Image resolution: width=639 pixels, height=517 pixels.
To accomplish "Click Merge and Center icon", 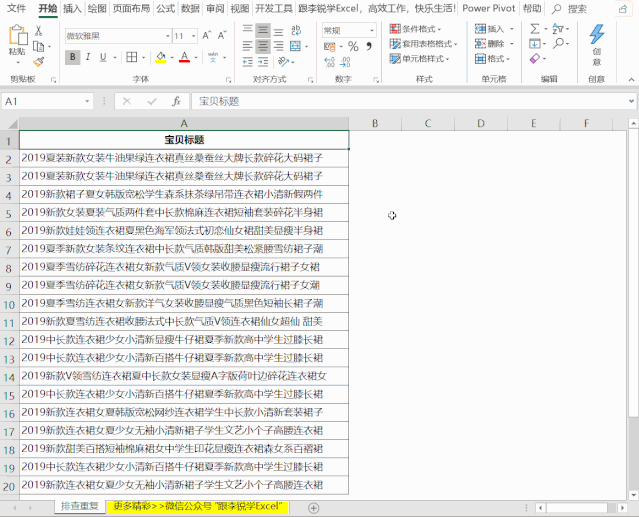I will coord(295,46).
